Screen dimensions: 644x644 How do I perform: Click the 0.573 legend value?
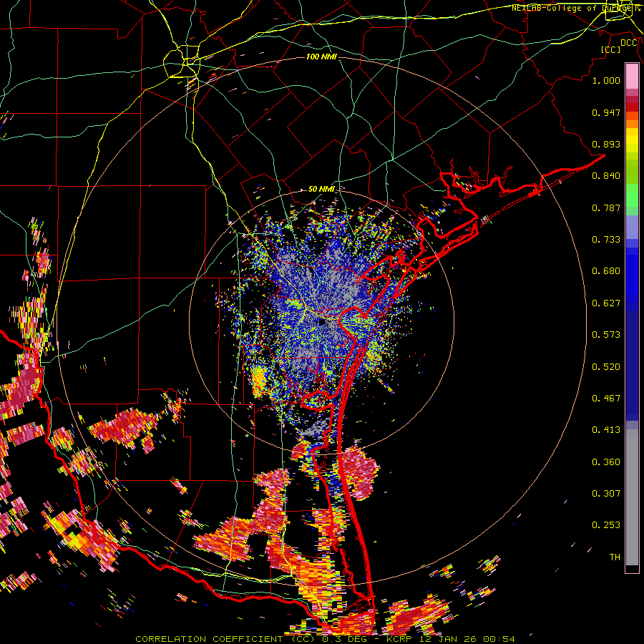[x=606, y=335]
